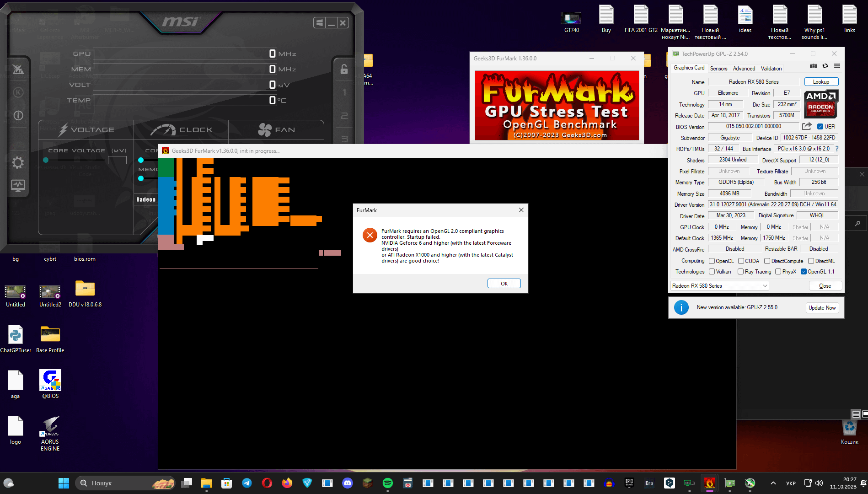Toggle the CUDA checkbox
This screenshot has height=494, width=868.
click(x=741, y=261)
